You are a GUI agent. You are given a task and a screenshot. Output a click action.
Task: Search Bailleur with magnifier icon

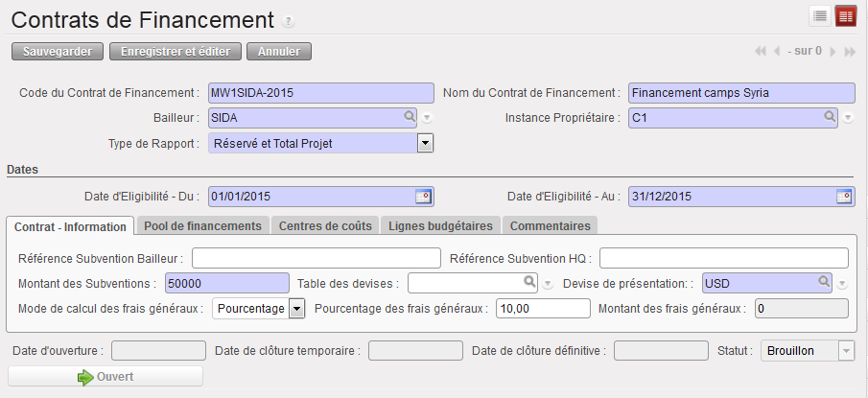(410, 117)
